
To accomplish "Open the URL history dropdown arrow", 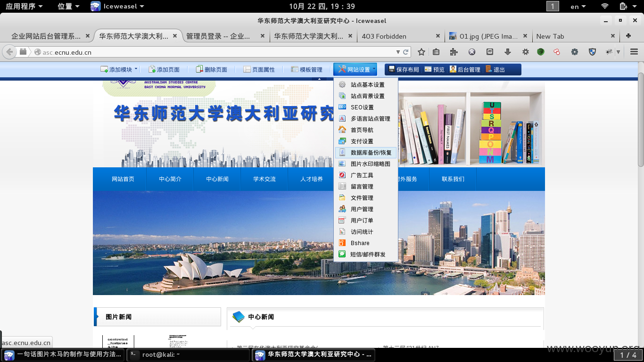I will [x=398, y=52].
